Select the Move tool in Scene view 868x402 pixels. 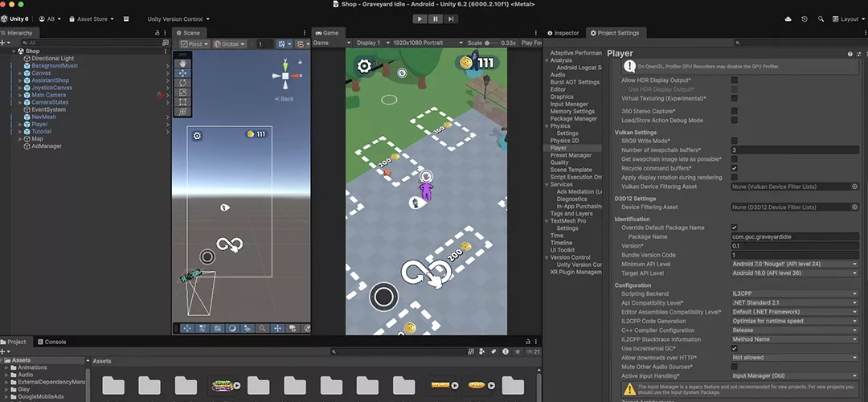point(182,72)
